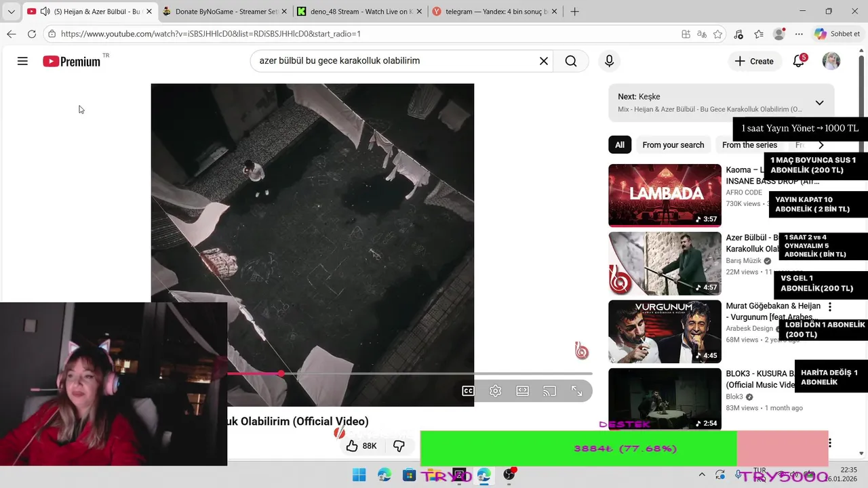Screen dimensions: 868x488
Task: Open the video player settings gear
Action: [496, 391]
